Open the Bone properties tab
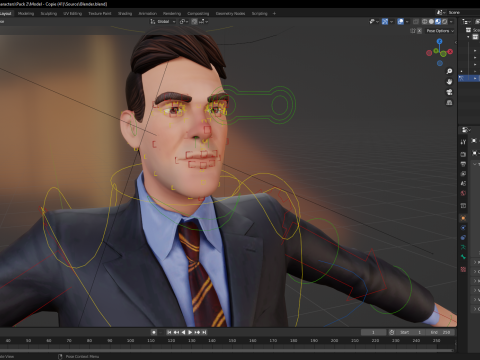The width and height of the screenshot is (480, 360). point(463,257)
